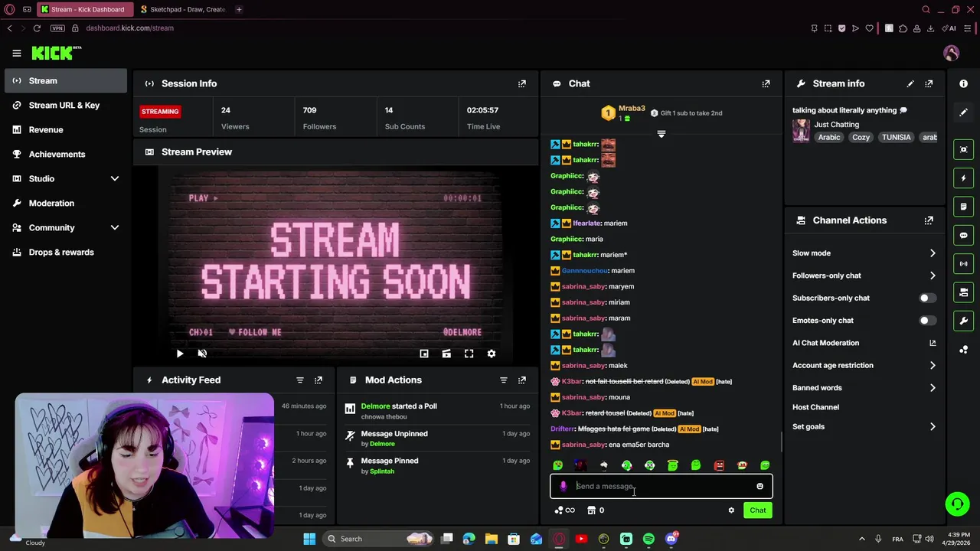Open the hamburger menu next to Kick logo
Viewport: 980px width, 551px height.
[x=16, y=53]
